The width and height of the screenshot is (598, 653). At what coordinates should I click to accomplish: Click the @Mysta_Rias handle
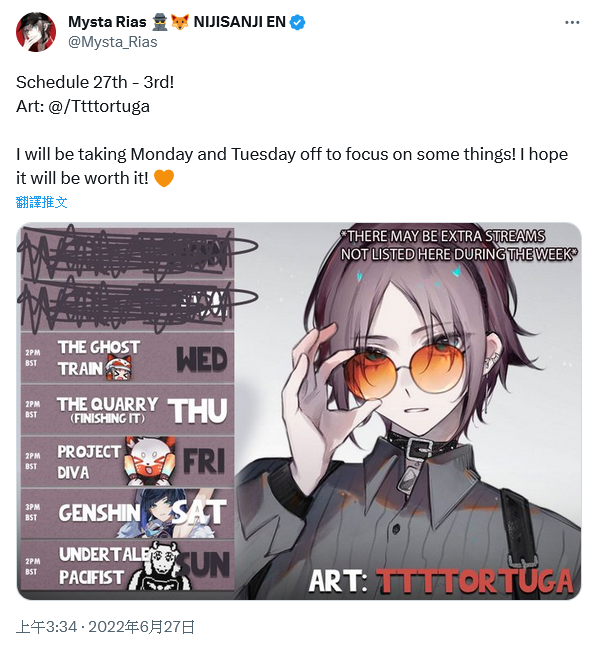(x=112, y=42)
